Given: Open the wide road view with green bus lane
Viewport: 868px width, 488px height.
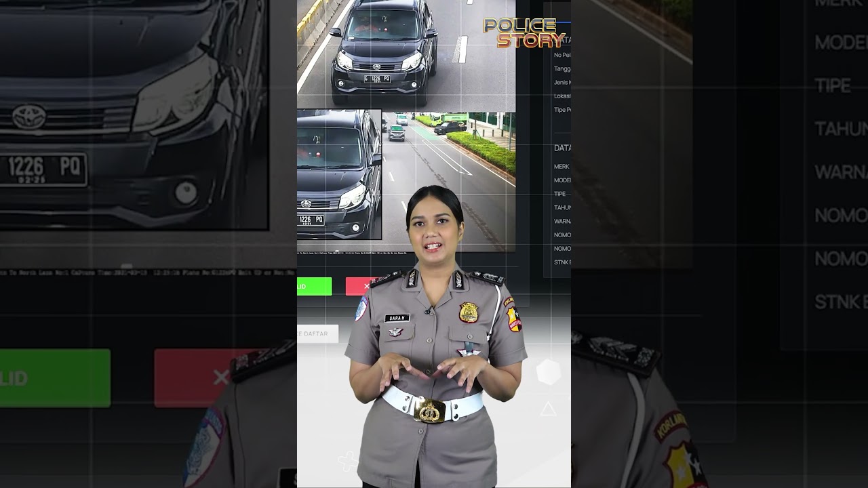Looking at the screenshot, I should click(x=448, y=180).
